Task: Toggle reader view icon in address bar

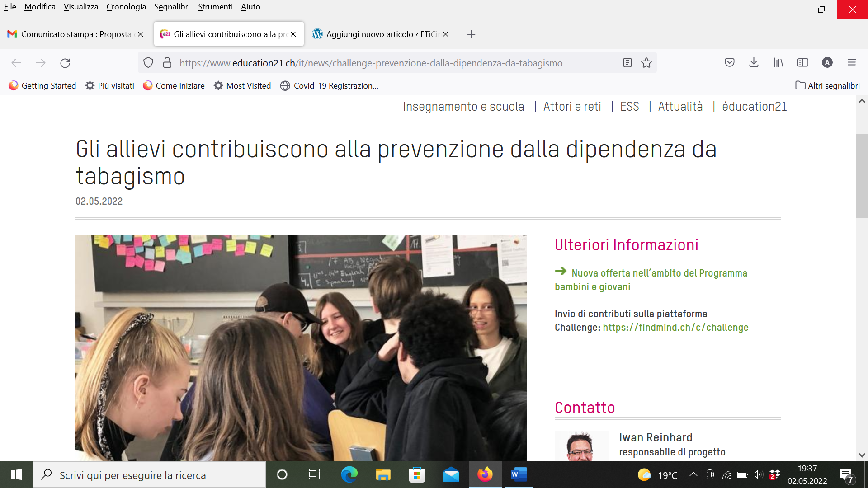Action: coord(627,63)
